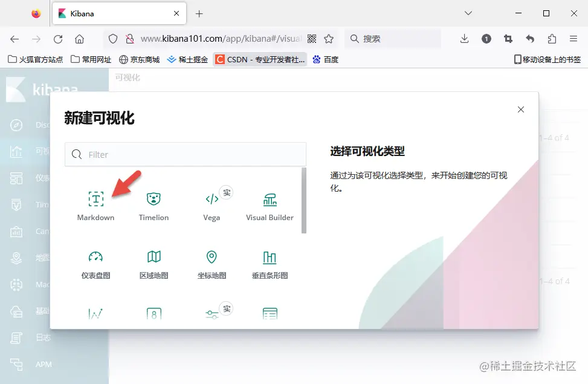Screen dimensions: 588x384
Task: Click the Kibana logo in sidebar
Action: [x=16, y=89]
